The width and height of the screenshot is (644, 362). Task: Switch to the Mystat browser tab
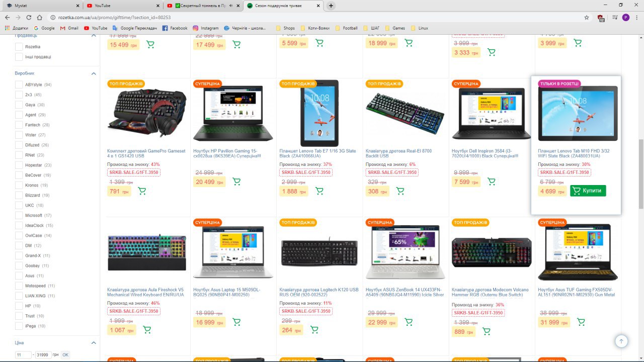tap(42, 6)
